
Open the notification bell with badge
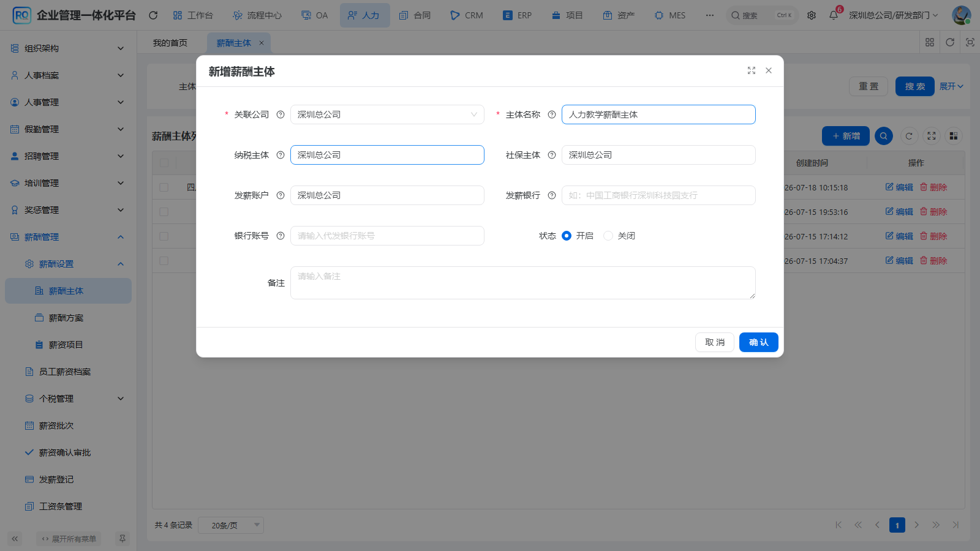(834, 15)
